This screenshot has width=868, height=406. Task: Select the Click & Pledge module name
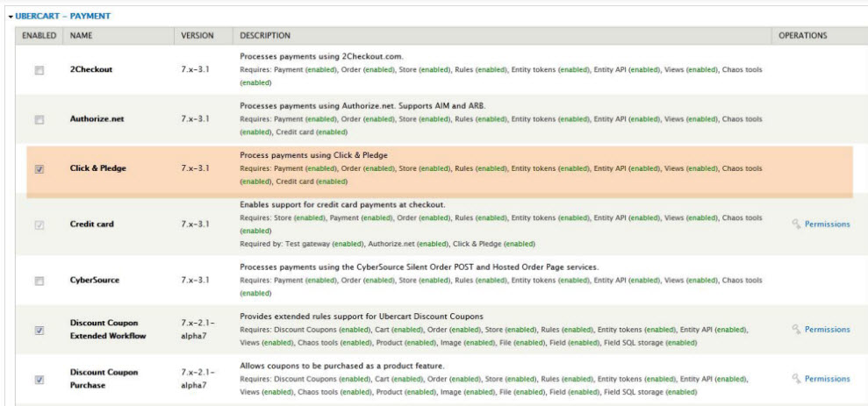98,168
